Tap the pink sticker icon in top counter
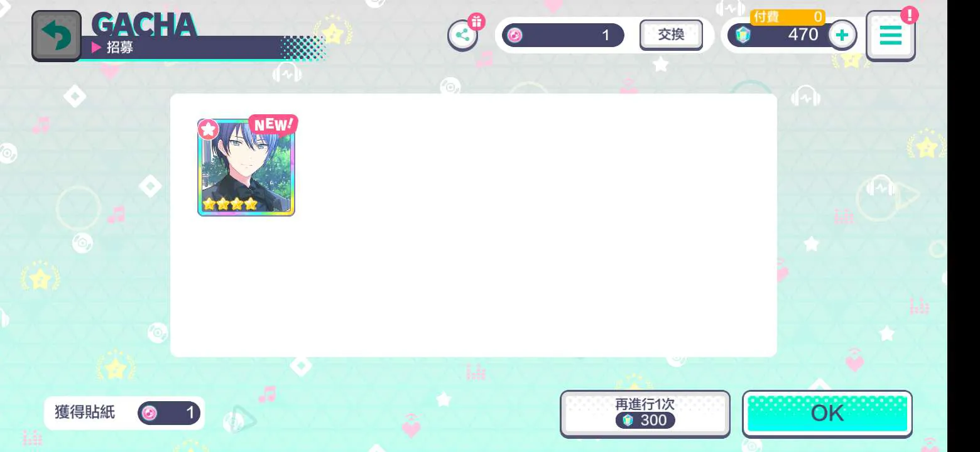This screenshot has width=980, height=452. (x=514, y=35)
